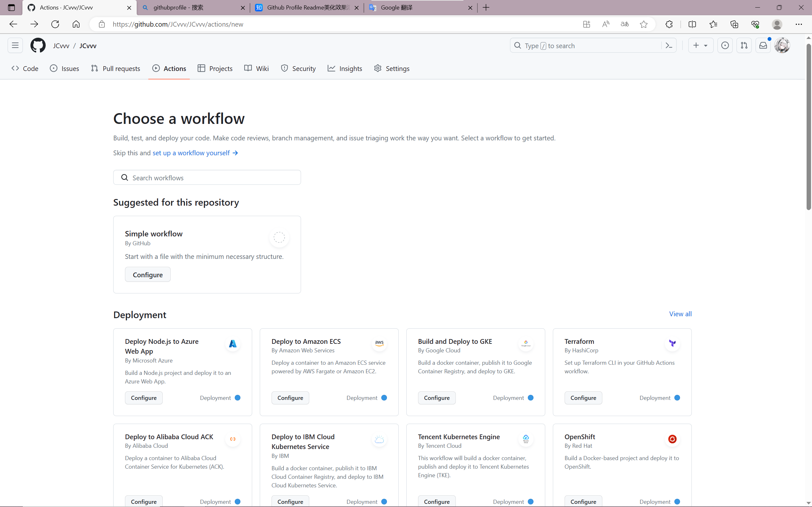Image resolution: width=812 pixels, height=507 pixels.
Task: Click Configure for Simple workflow
Action: coord(147,274)
